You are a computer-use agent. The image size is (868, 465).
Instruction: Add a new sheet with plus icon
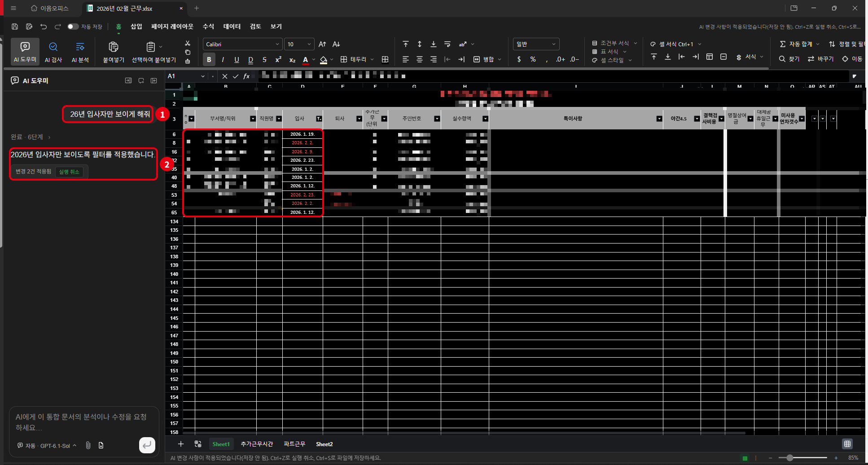[181, 444]
